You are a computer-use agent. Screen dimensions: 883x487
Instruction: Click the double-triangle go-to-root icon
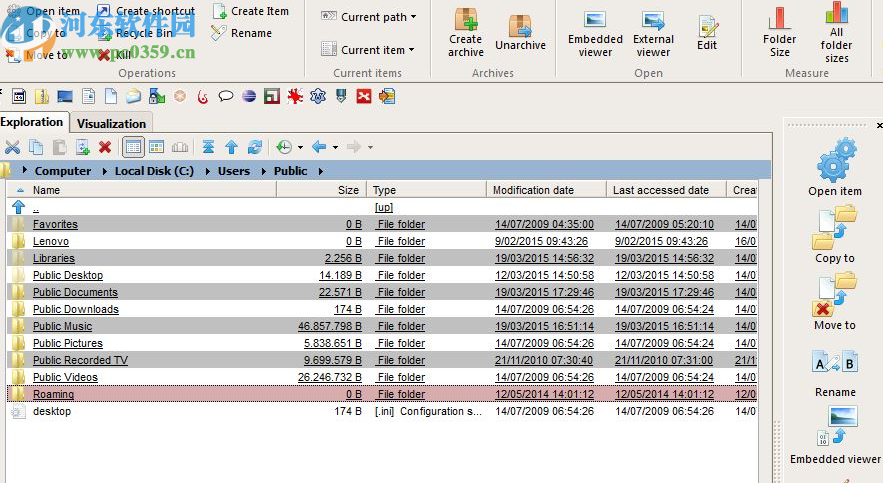208,148
